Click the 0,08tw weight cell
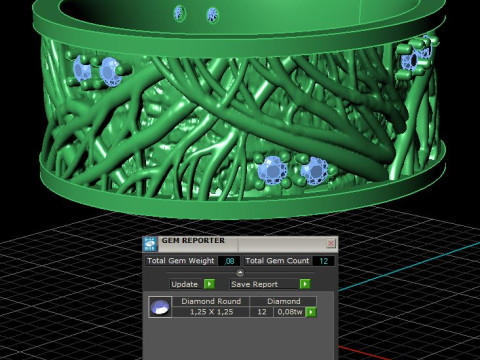Image resolution: width=480 pixels, height=360 pixels. coord(290,312)
